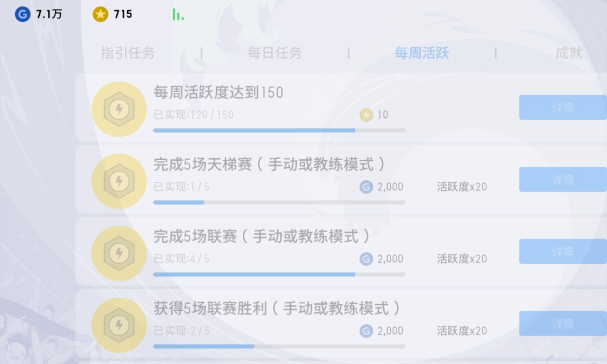Open the 成就 tab
The height and width of the screenshot is (364, 607).
[569, 53]
